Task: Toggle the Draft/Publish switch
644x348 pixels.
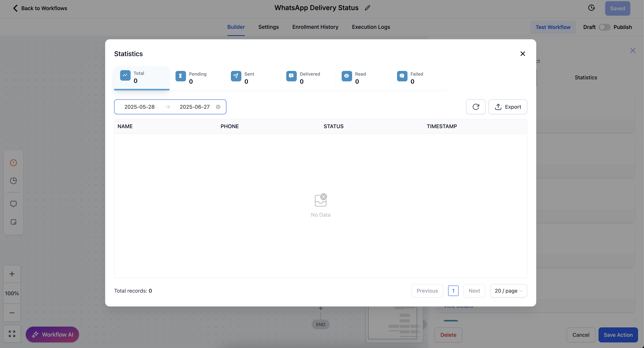Action: point(604,27)
